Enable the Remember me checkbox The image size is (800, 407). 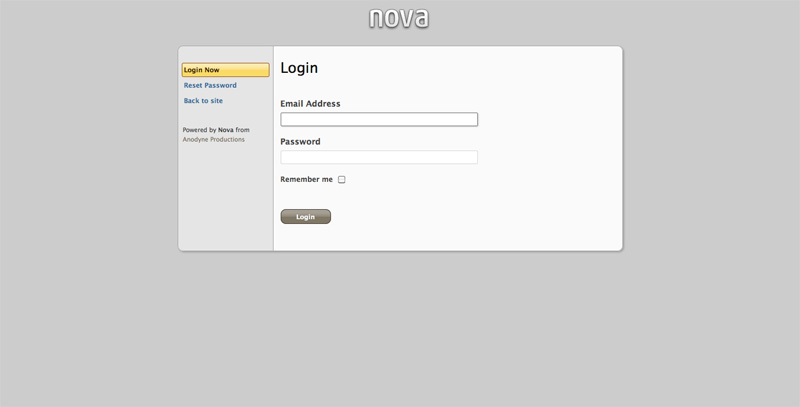point(341,180)
